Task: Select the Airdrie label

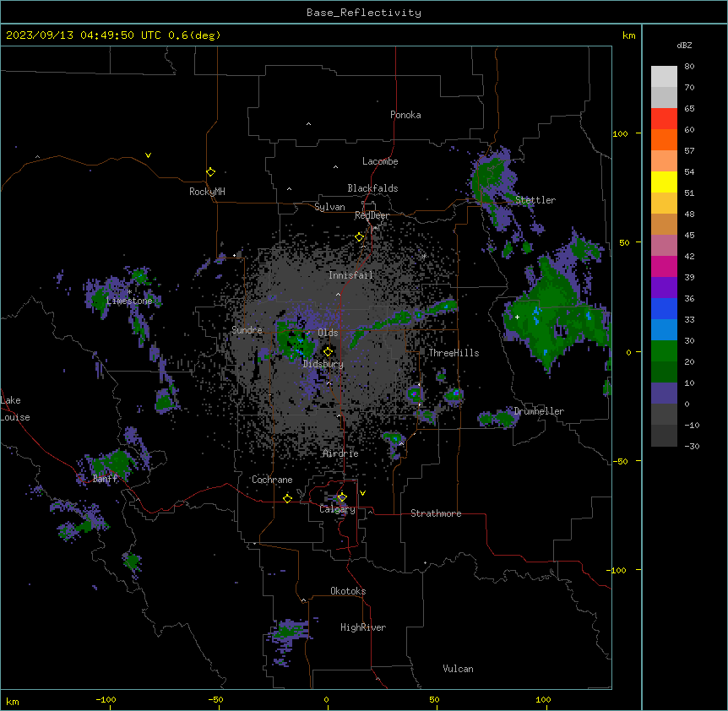Action: (x=341, y=453)
